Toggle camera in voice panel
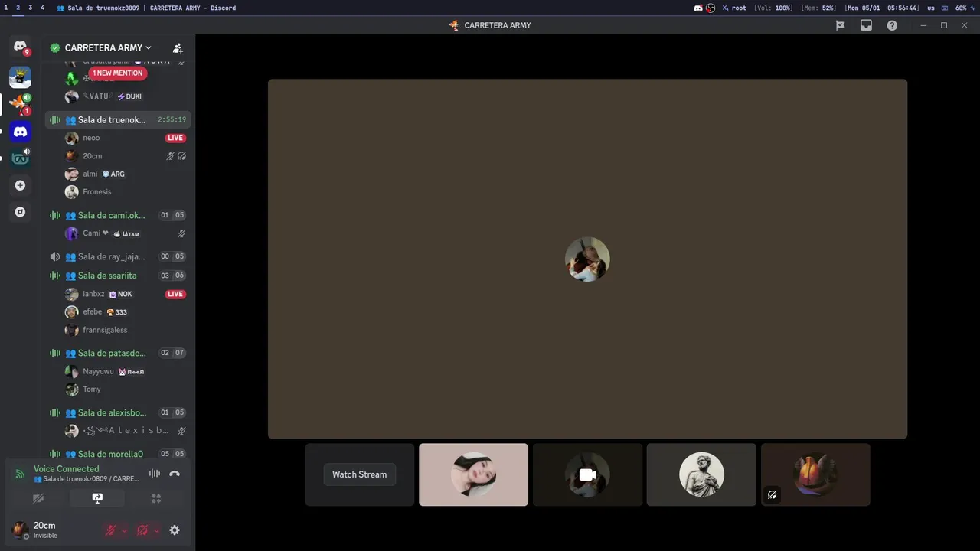The height and width of the screenshot is (551, 980). (38, 498)
